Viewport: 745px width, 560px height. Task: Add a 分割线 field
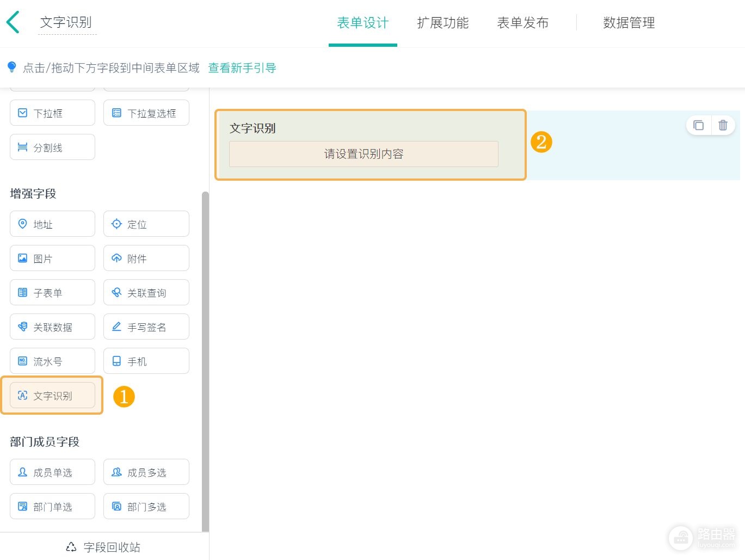pyautogui.click(x=52, y=147)
